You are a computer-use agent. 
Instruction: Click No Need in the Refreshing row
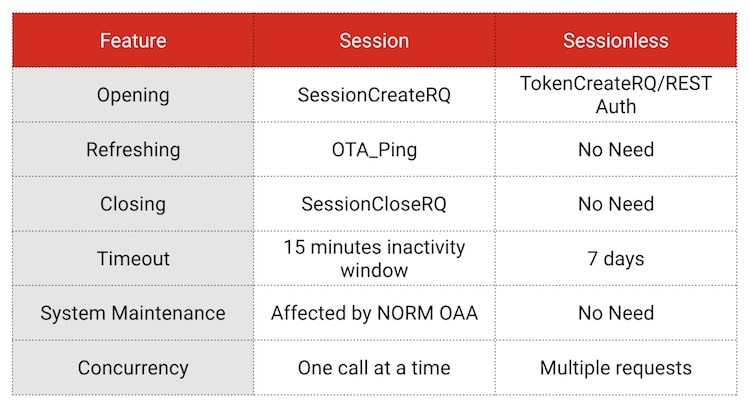tap(615, 150)
